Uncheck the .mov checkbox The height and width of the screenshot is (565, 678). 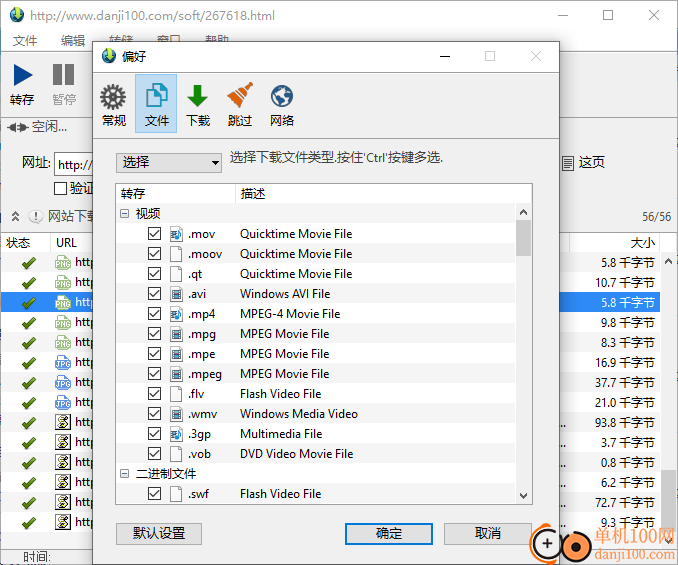point(154,234)
